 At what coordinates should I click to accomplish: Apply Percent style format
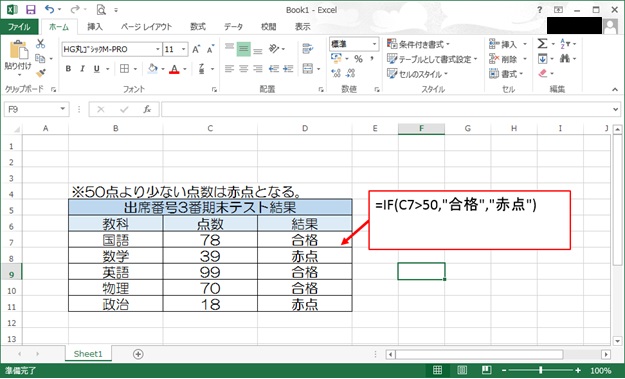(358, 59)
